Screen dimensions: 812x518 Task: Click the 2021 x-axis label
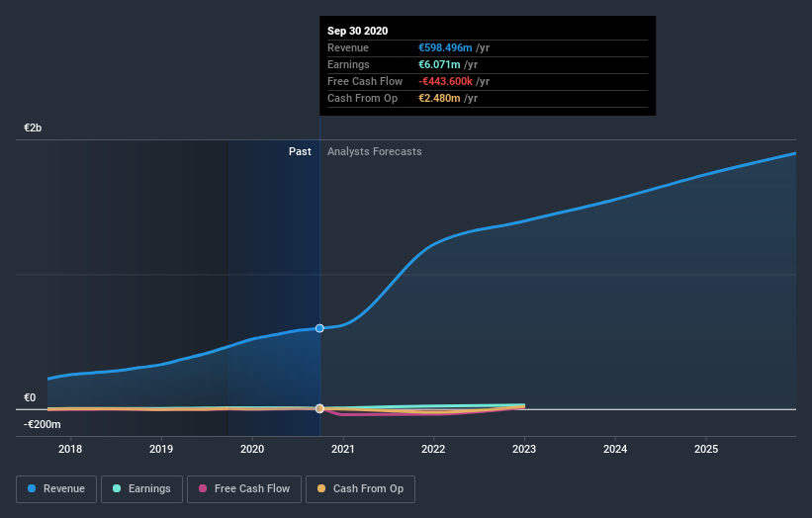pyautogui.click(x=343, y=449)
